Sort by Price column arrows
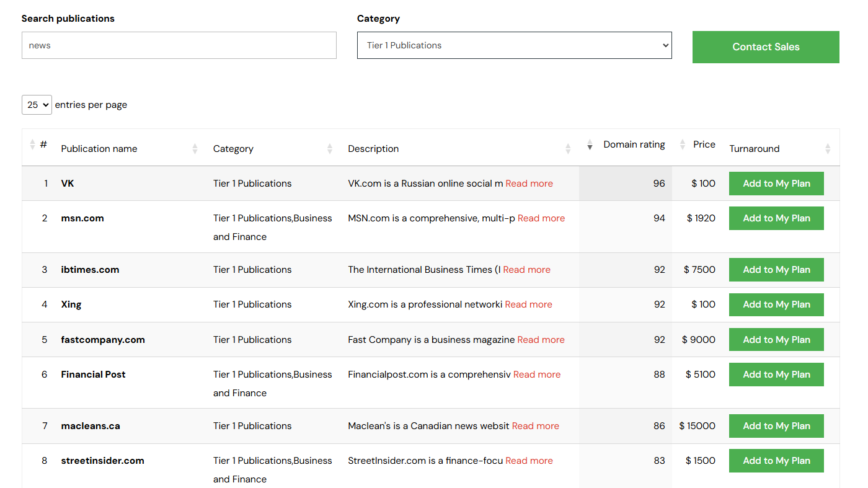Image resolution: width=868 pixels, height=488 pixels. click(x=683, y=144)
